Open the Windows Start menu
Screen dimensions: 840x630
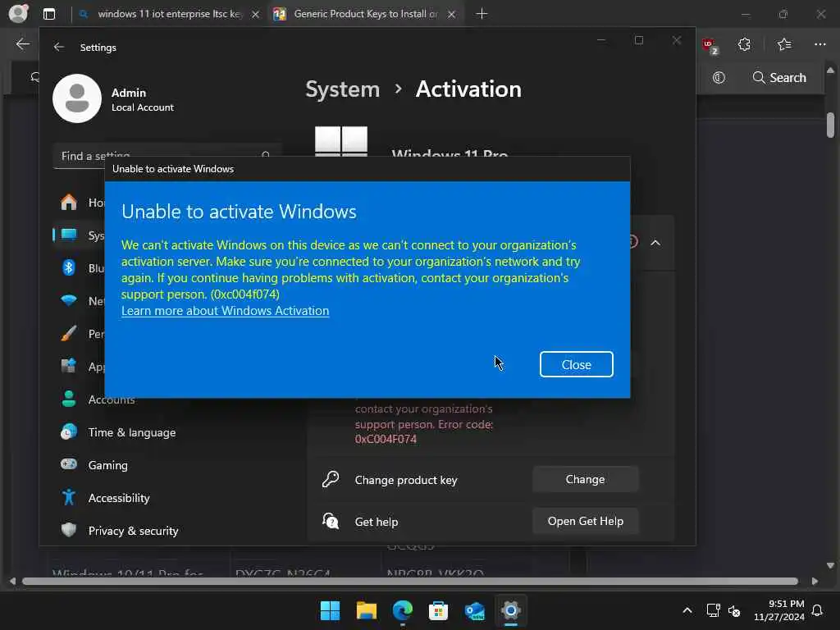click(x=330, y=610)
